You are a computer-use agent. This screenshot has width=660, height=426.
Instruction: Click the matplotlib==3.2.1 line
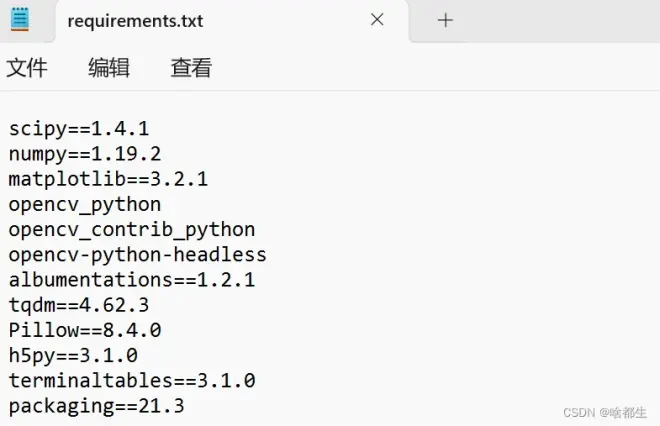click(108, 179)
